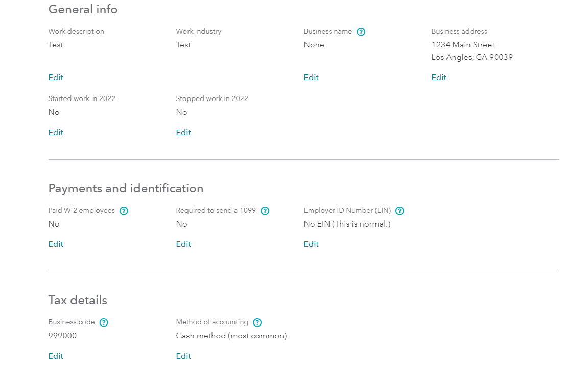The width and height of the screenshot is (588, 375).
Task: Edit the Work description field
Action: [56, 78]
